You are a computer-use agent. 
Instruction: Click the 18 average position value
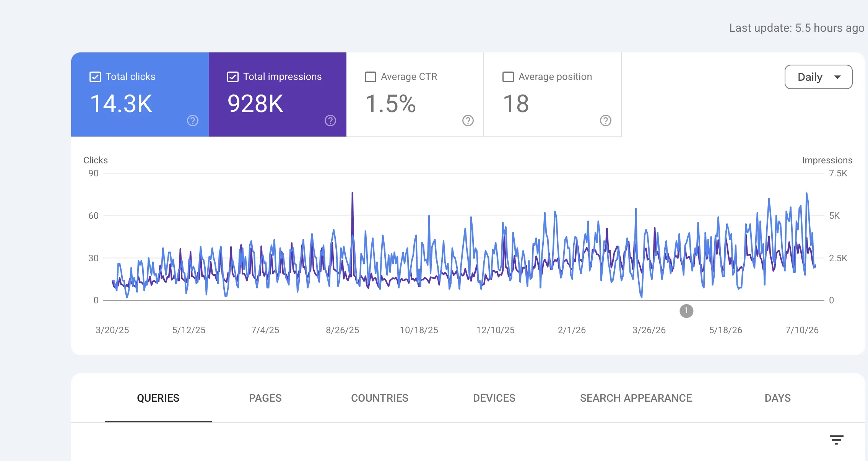point(516,104)
